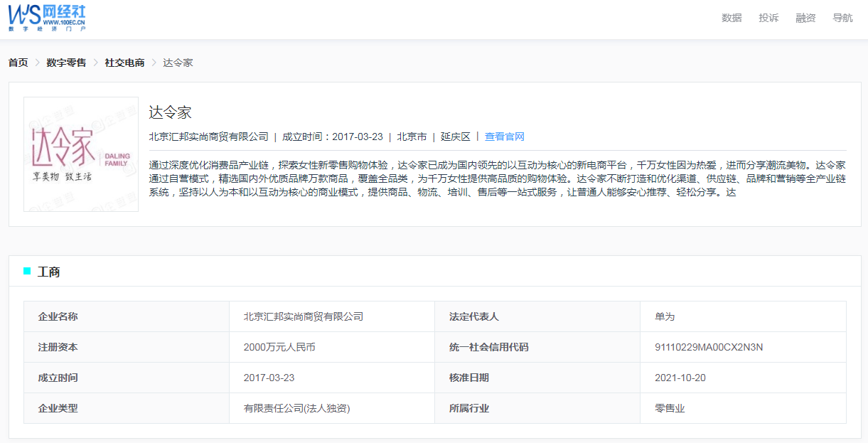Go to 首页 breadcrumb link
Screen dimensions: 868x443
[x=18, y=63]
